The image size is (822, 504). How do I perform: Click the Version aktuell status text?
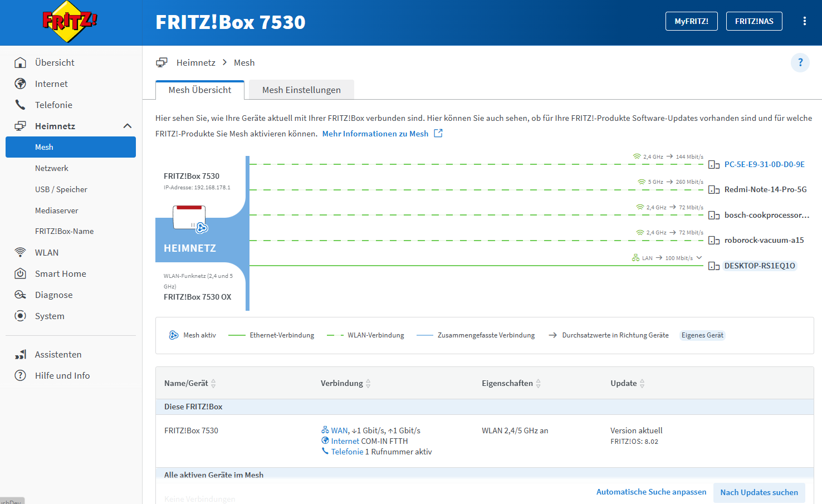click(637, 430)
